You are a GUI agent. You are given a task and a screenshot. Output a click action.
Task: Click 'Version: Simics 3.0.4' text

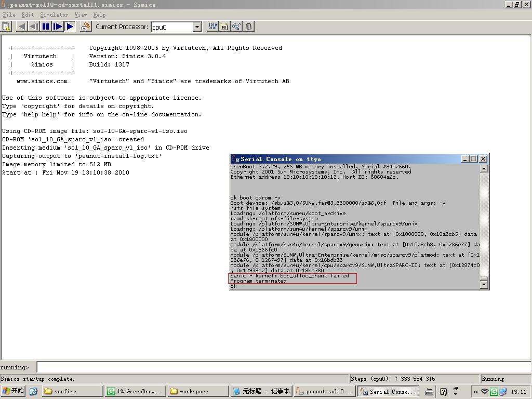point(128,56)
